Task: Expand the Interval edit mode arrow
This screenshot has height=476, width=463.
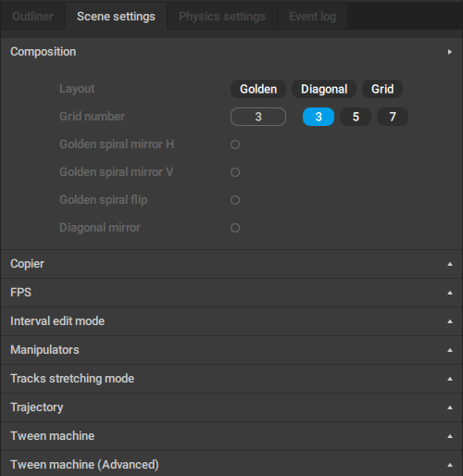Action: 450,321
